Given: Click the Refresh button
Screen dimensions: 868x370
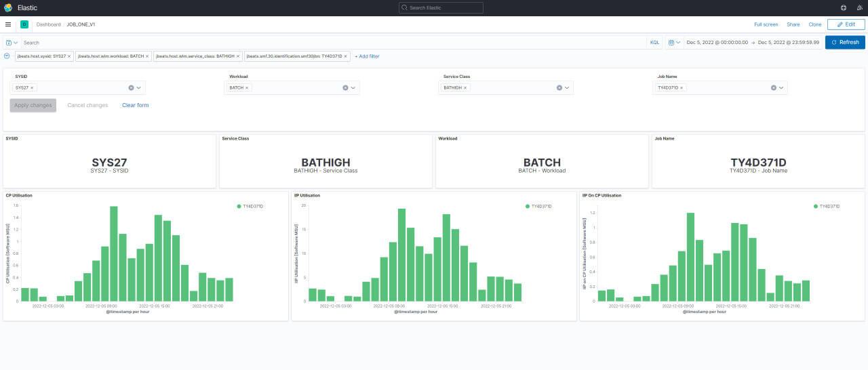Looking at the screenshot, I should pos(845,42).
